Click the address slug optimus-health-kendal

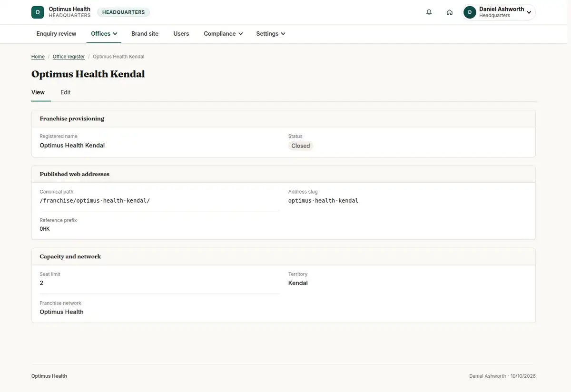coord(323,201)
